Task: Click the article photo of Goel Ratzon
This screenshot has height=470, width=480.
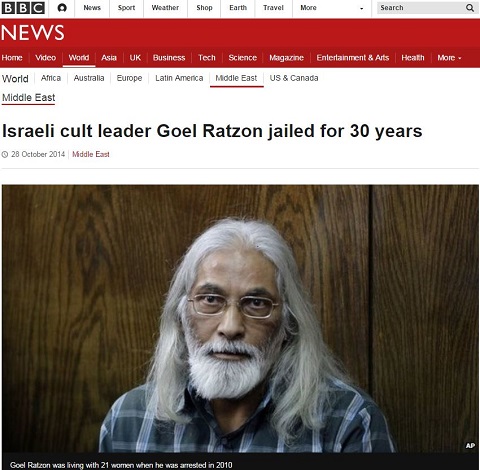Action: pos(240,319)
